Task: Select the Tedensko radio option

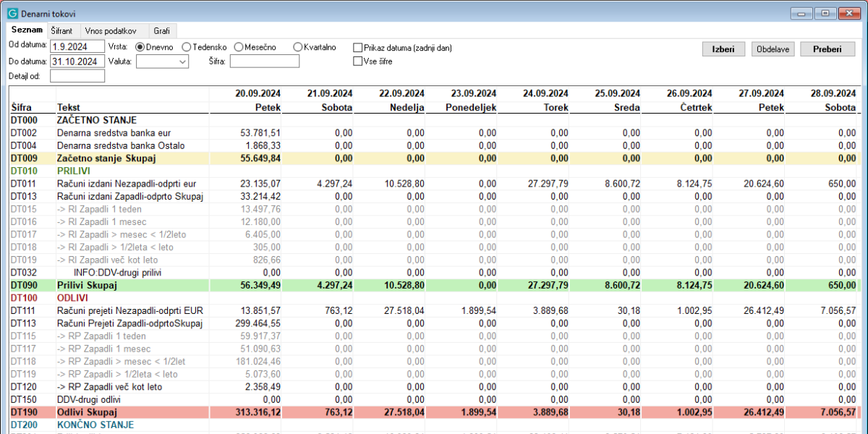Action: point(187,47)
